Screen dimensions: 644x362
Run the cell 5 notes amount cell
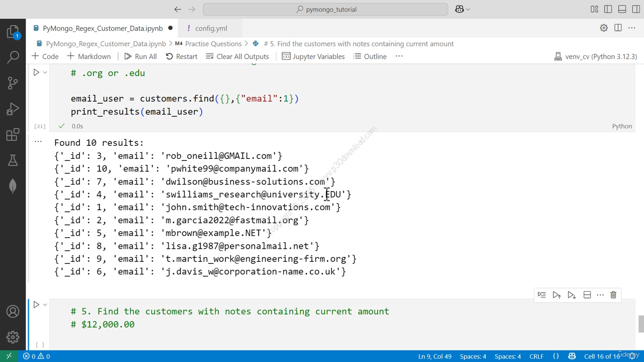[x=36, y=304]
